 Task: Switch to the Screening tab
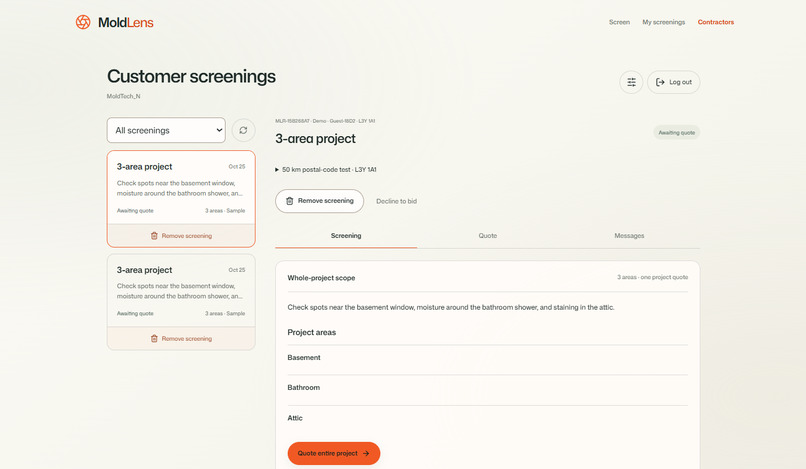(x=346, y=236)
